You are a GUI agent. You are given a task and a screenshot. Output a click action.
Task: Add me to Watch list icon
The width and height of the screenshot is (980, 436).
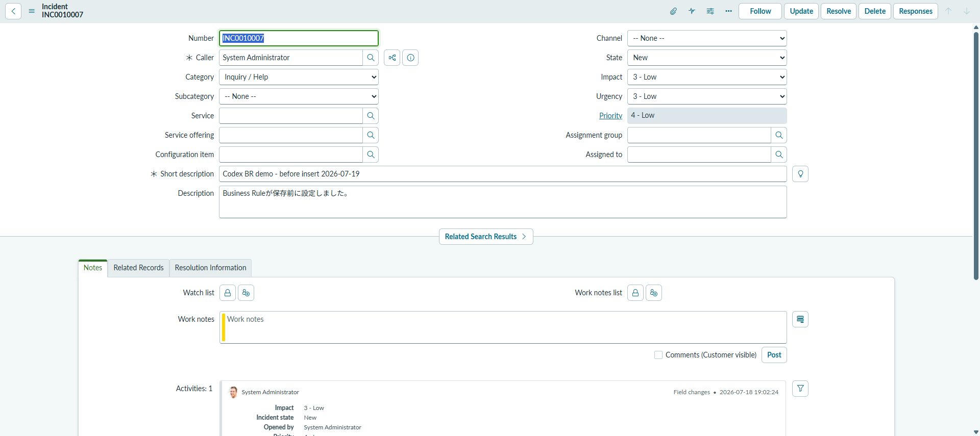click(x=246, y=293)
